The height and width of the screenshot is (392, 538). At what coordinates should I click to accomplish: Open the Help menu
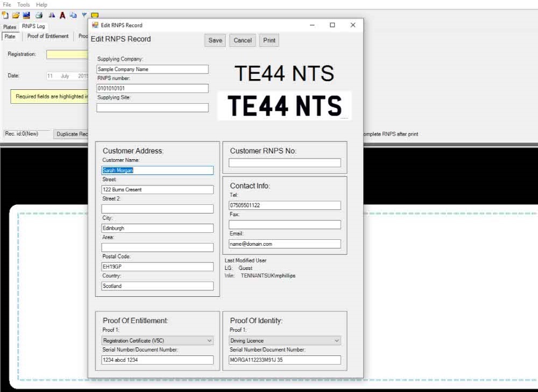(41, 4)
